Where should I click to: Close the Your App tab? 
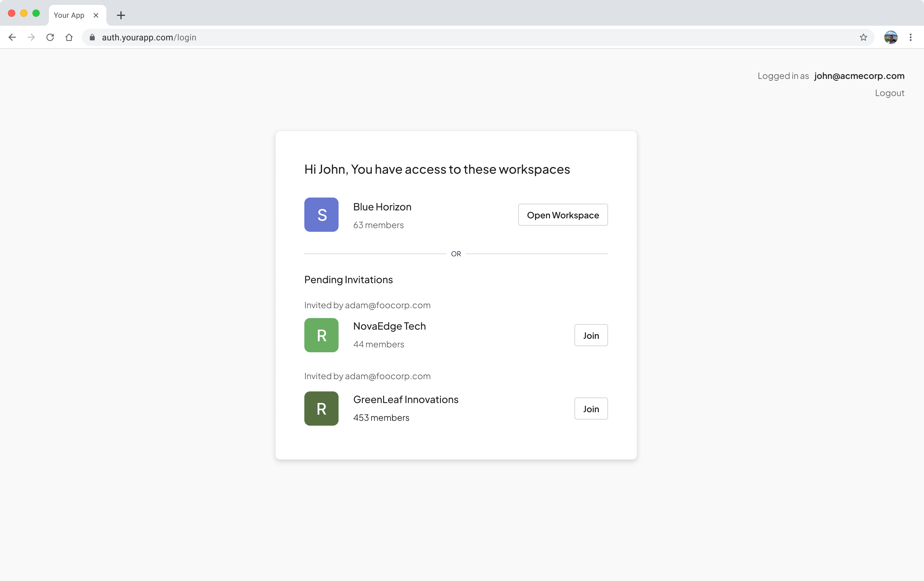96,15
